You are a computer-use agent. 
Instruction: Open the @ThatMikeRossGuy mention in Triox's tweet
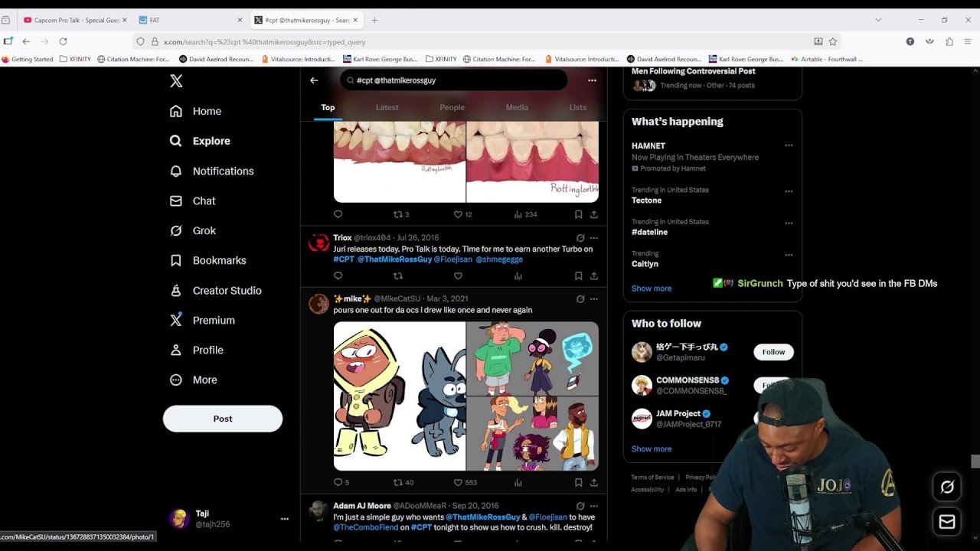pyautogui.click(x=394, y=259)
